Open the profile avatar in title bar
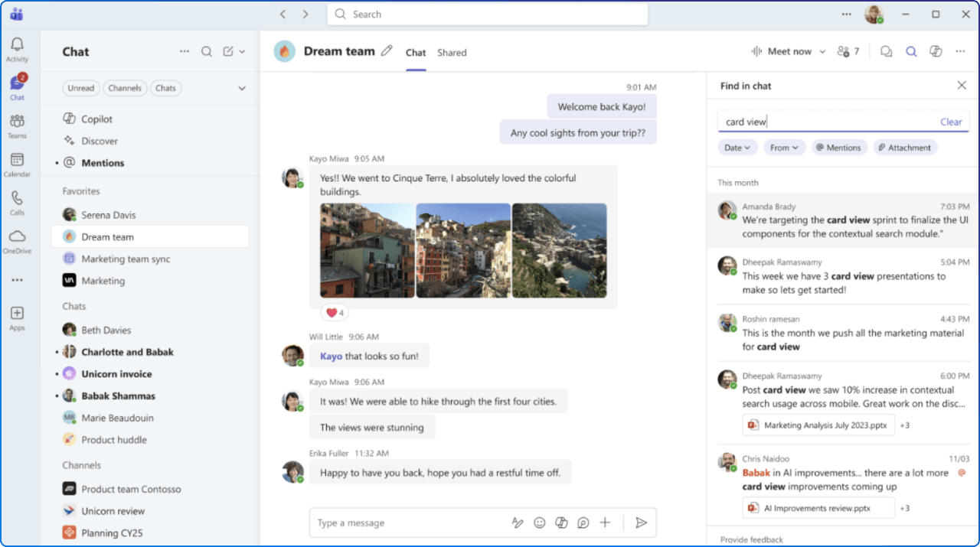Image resolution: width=980 pixels, height=547 pixels. click(x=874, y=14)
